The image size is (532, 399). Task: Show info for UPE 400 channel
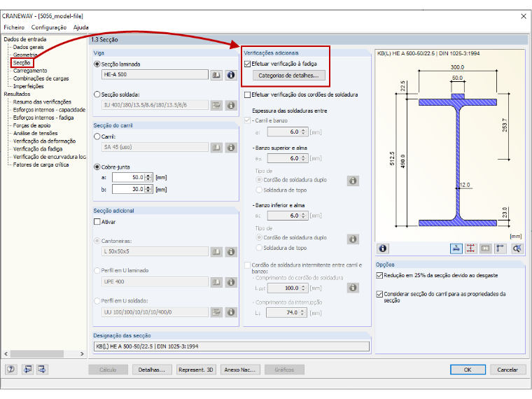(231, 282)
